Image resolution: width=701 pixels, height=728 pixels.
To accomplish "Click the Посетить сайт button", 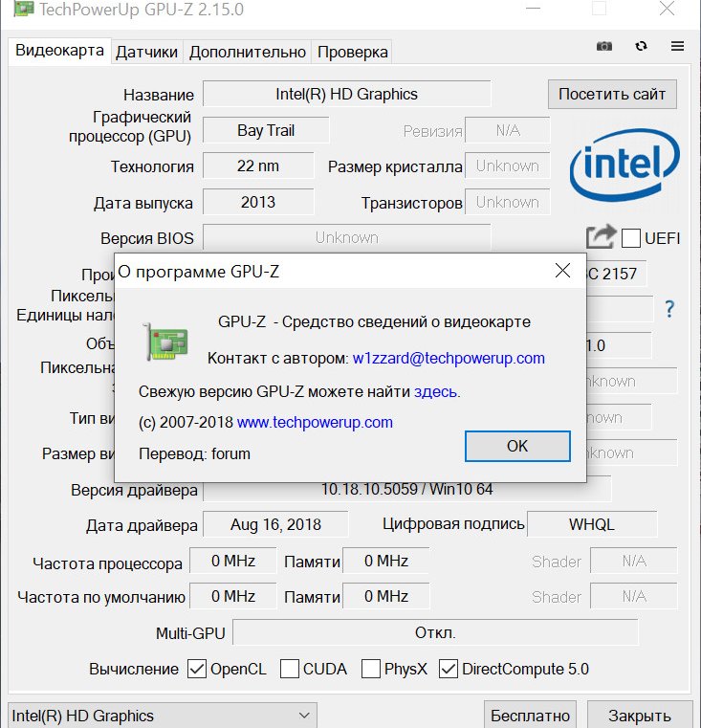I will (612, 94).
